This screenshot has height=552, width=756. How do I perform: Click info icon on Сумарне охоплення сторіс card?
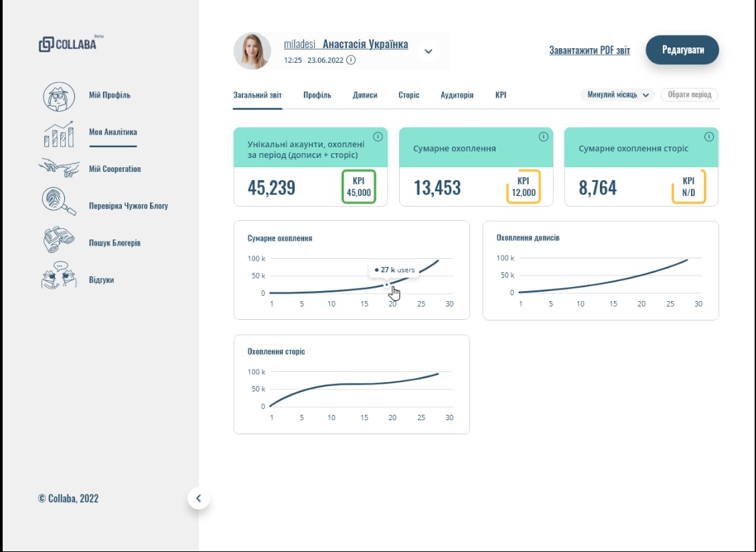(708, 136)
